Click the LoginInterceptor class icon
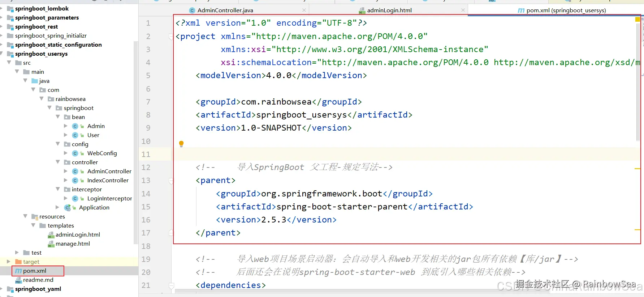Image resolution: width=644 pixels, height=297 pixels. pos(75,198)
